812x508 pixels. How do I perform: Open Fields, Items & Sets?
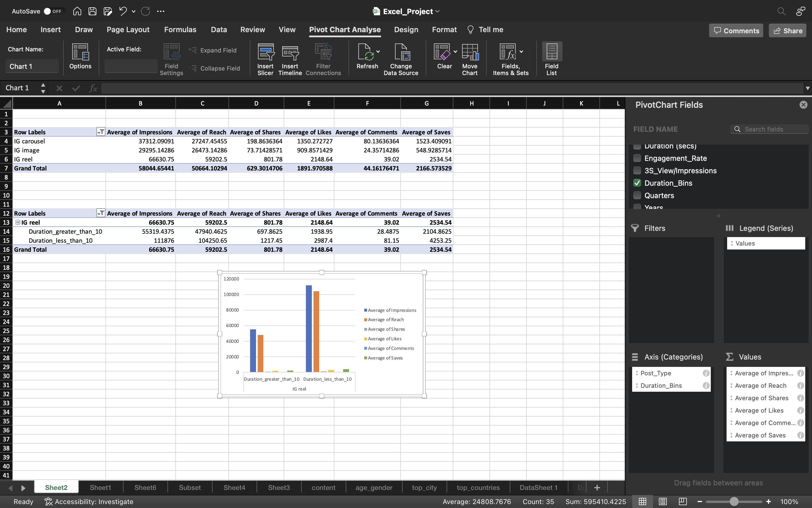tap(510, 60)
